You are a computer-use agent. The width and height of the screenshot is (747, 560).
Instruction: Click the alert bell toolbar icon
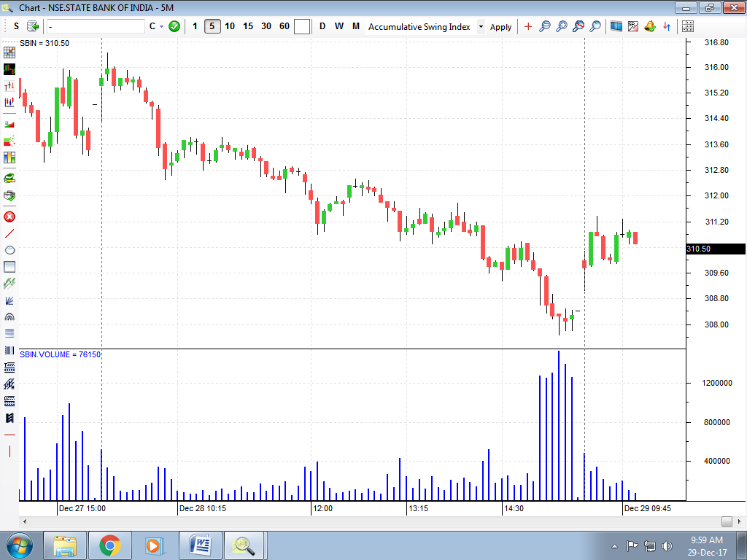pos(650,27)
